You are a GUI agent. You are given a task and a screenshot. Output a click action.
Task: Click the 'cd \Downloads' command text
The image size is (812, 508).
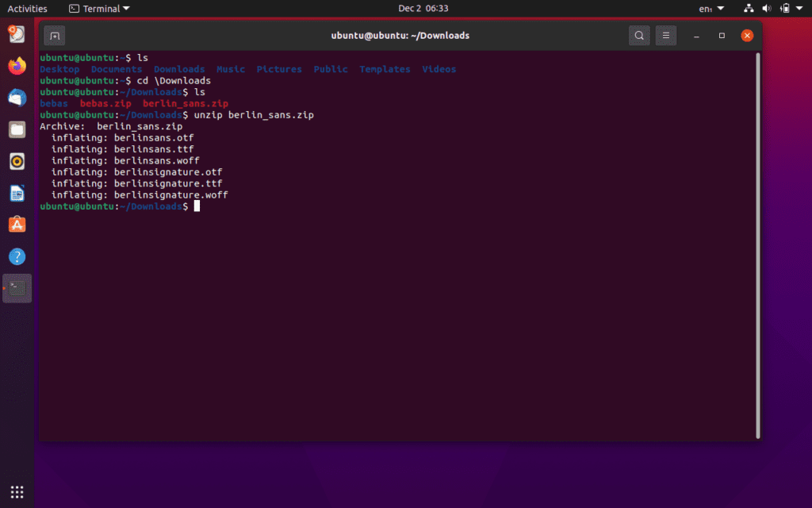pos(174,80)
